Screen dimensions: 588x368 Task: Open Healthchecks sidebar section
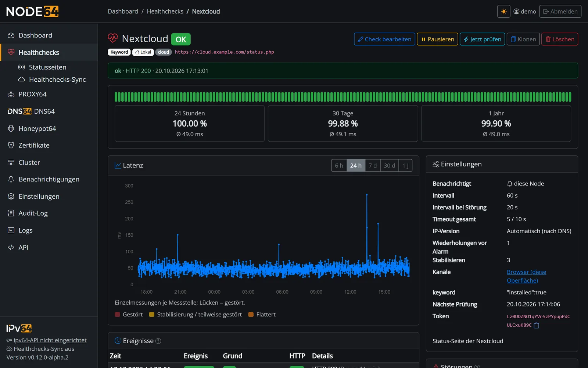click(x=49, y=52)
